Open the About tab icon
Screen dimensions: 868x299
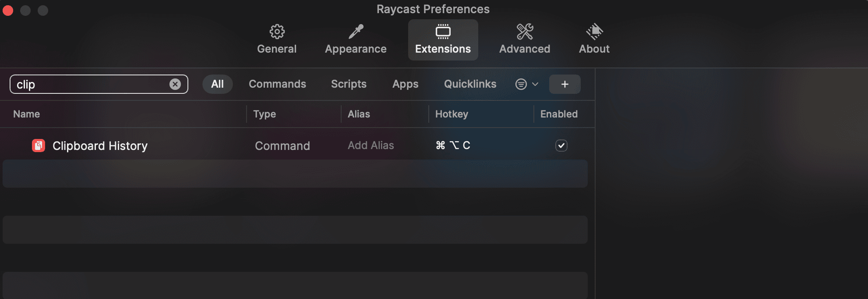click(x=594, y=32)
